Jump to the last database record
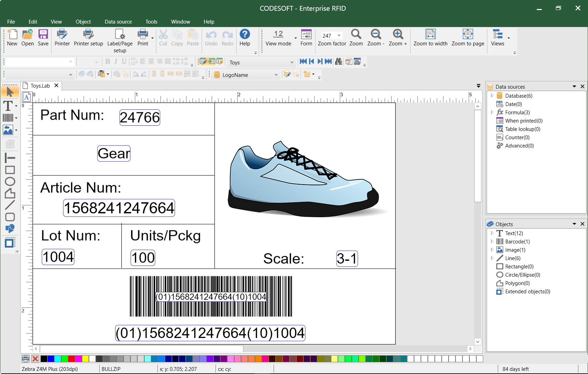588x374 pixels. (x=328, y=61)
